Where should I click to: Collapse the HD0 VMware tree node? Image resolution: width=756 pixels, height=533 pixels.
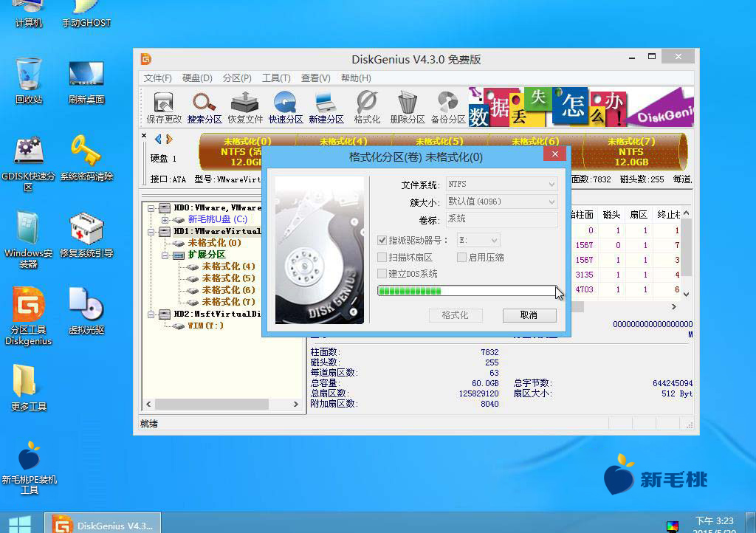click(x=151, y=208)
